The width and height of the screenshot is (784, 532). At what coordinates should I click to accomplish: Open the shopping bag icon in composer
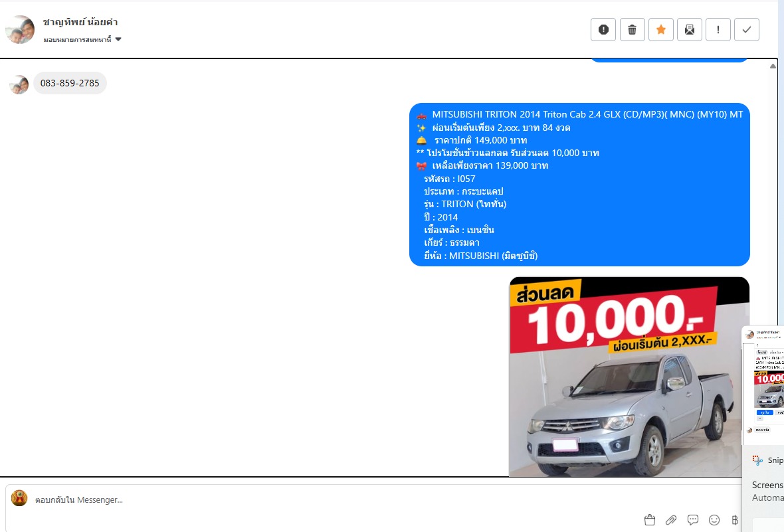click(650, 520)
